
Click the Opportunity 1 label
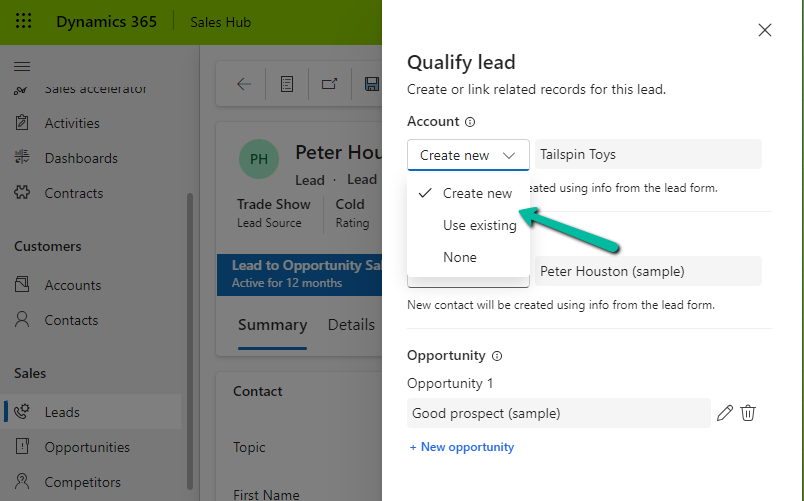(x=450, y=384)
